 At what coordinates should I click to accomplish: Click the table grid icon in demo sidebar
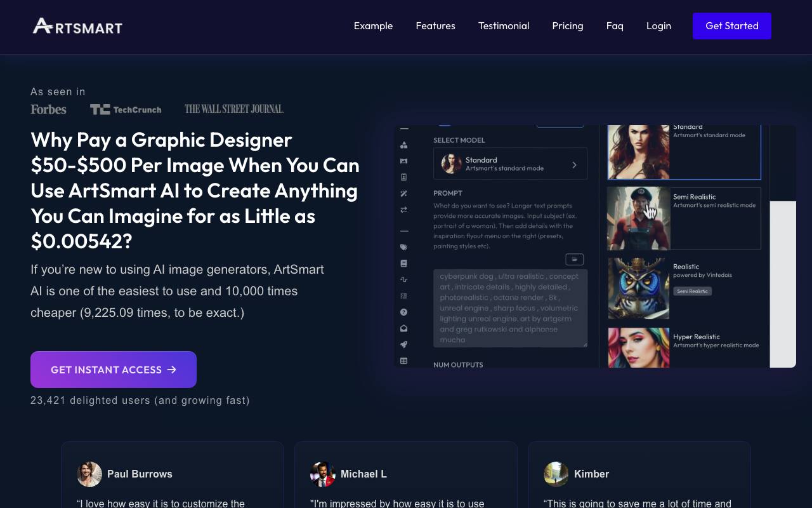pyautogui.click(x=404, y=361)
